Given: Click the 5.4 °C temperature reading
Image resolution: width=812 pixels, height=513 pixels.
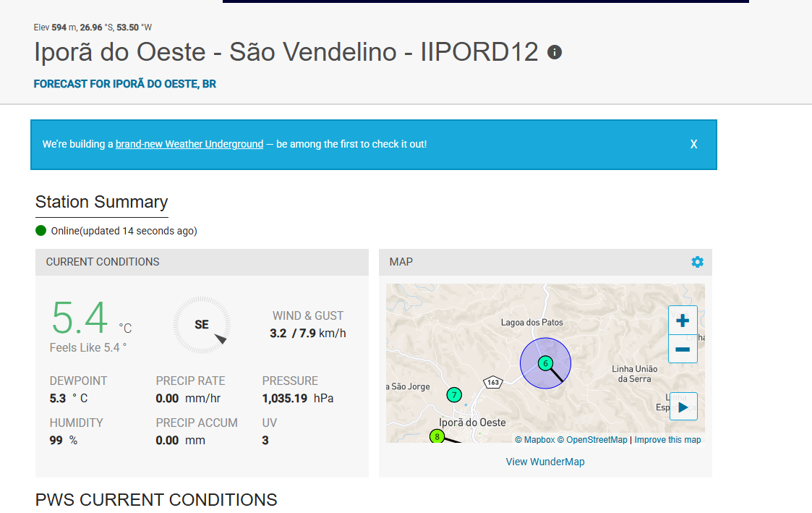Looking at the screenshot, I should pos(81,318).
